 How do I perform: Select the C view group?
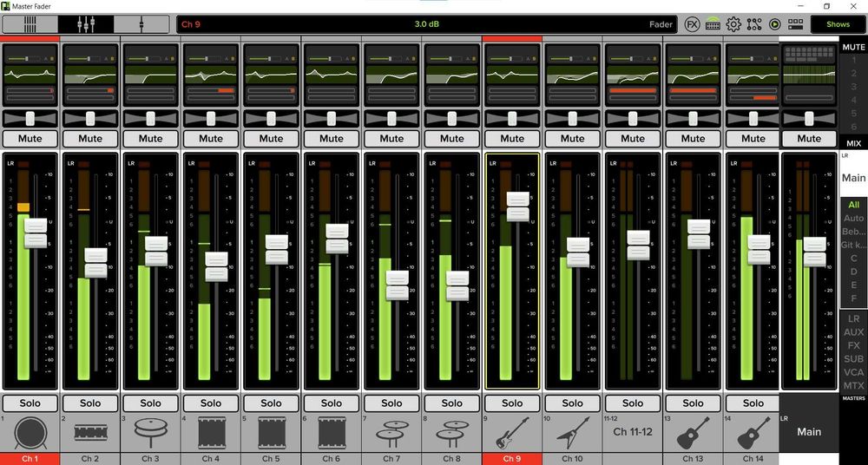tap(853, 258)
